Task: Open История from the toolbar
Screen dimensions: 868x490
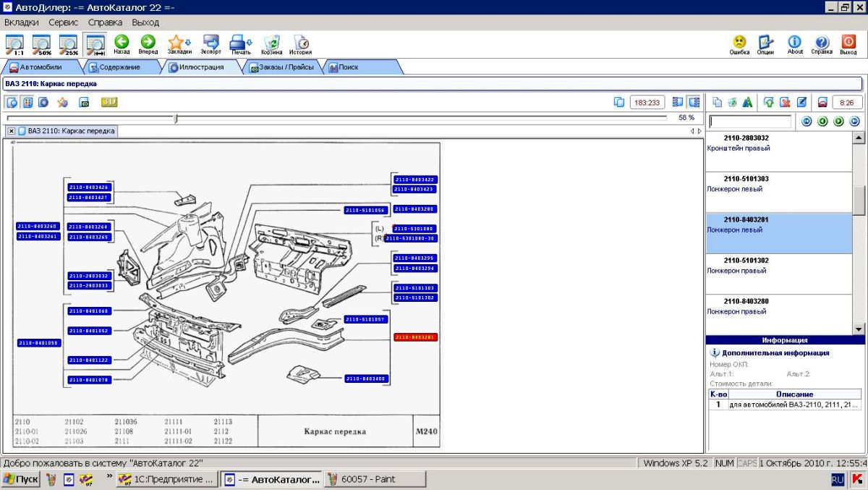Action: click(300, 44)
